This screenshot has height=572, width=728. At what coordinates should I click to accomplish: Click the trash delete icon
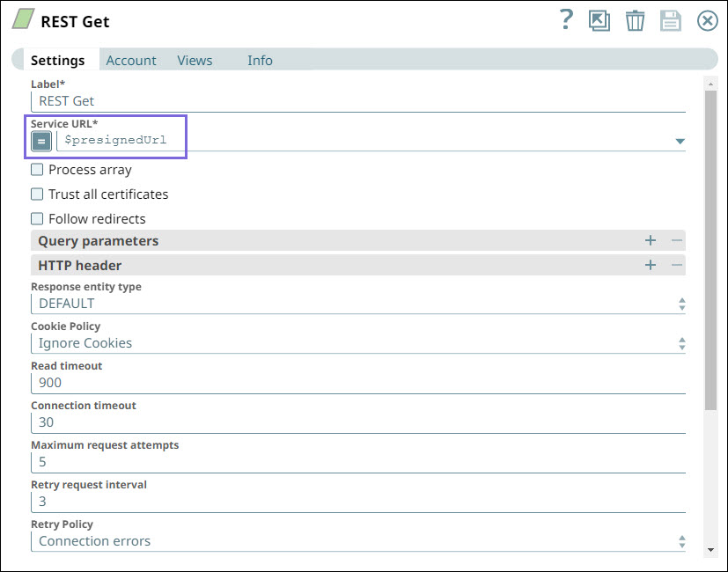pos(635,21)
